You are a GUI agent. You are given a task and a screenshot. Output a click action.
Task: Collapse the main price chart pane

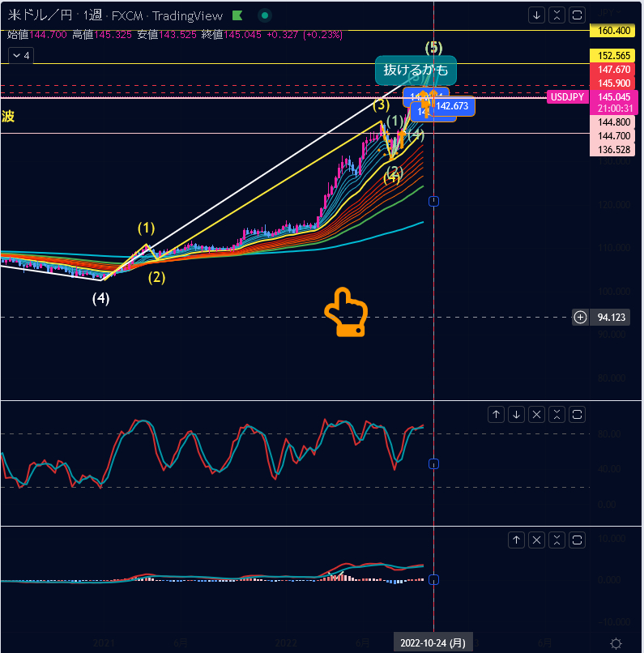[557, 15]
